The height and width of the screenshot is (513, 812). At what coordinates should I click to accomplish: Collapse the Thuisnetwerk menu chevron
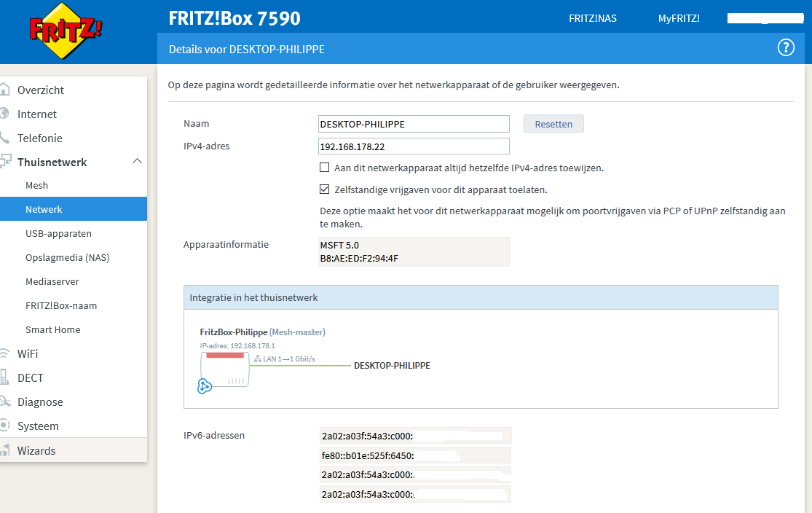137,162
